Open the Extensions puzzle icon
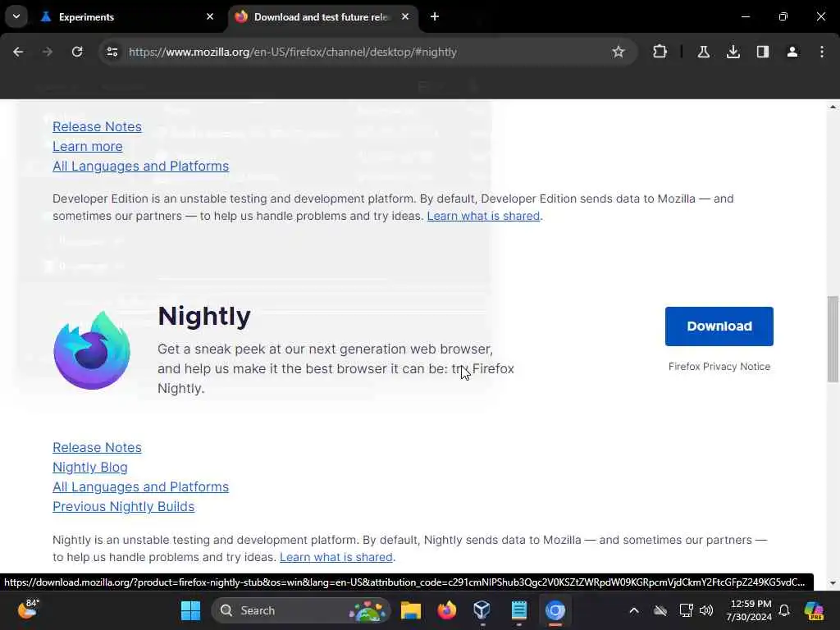Viewport: 840px width, 630px height. (660, 52)
